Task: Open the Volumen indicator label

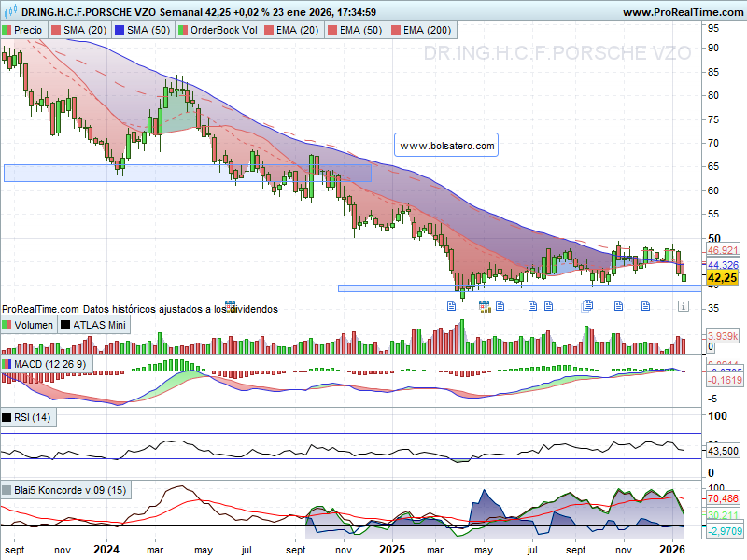Action: pyautogui.click(x=29, y=325)
